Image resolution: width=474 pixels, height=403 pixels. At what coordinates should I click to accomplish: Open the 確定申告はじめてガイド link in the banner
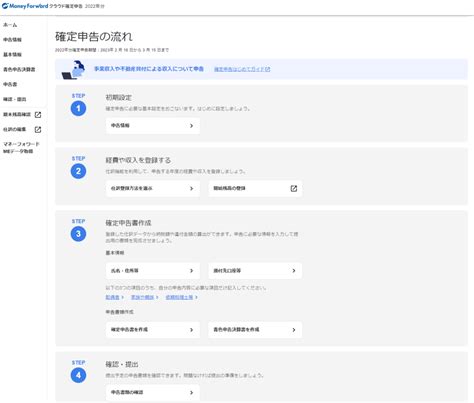click(x=242, y=69)
